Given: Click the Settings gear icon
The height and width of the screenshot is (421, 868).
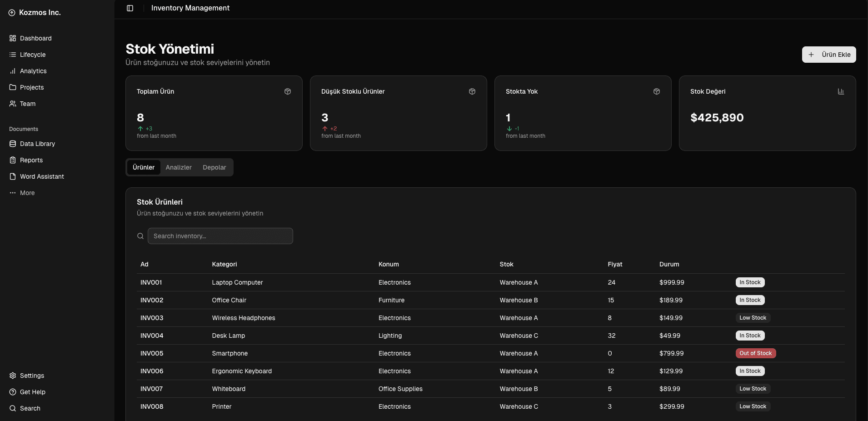Looking at the screenshot, I should coord(13,376).
